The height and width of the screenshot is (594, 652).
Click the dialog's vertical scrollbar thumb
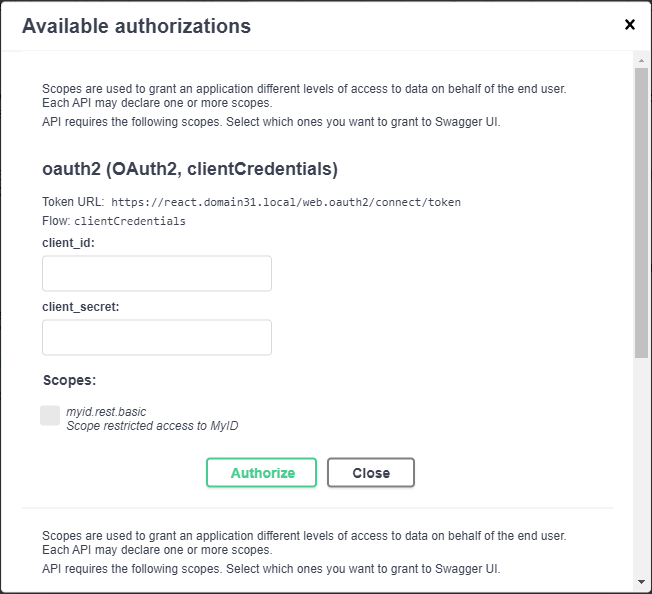tap(641, 210)
